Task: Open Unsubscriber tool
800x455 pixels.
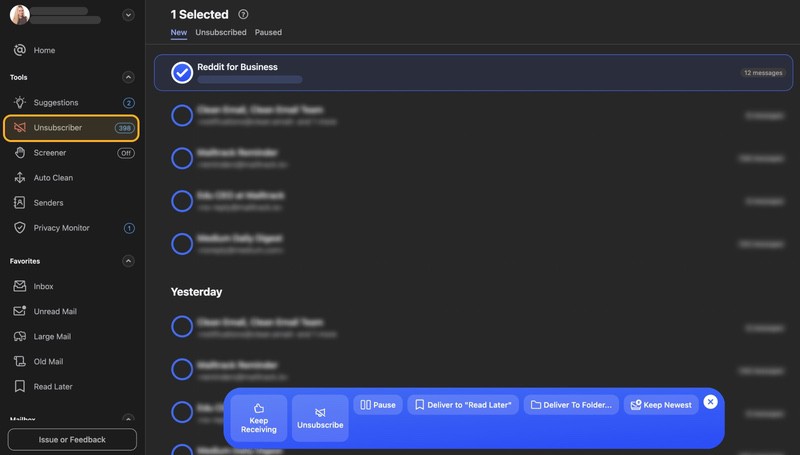Action: coord(71,128)
